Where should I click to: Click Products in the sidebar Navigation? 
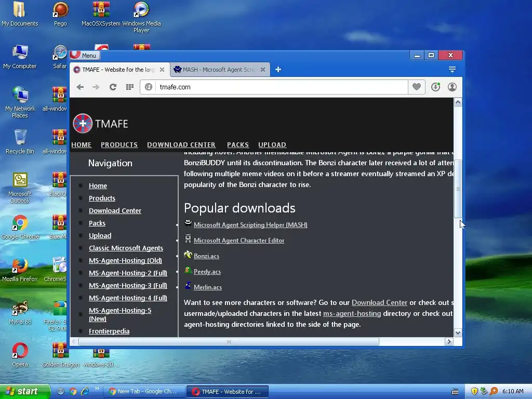[x=102, y=198]
